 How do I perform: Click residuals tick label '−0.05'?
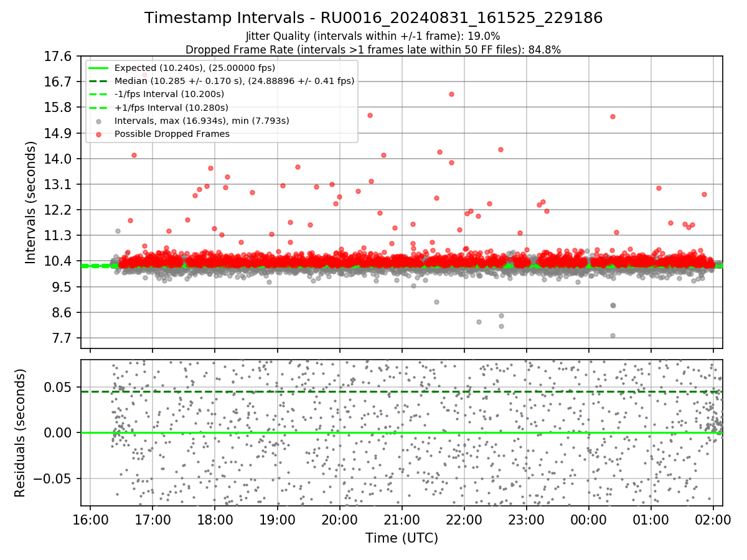pyautogui.click(x=53, y=479)
